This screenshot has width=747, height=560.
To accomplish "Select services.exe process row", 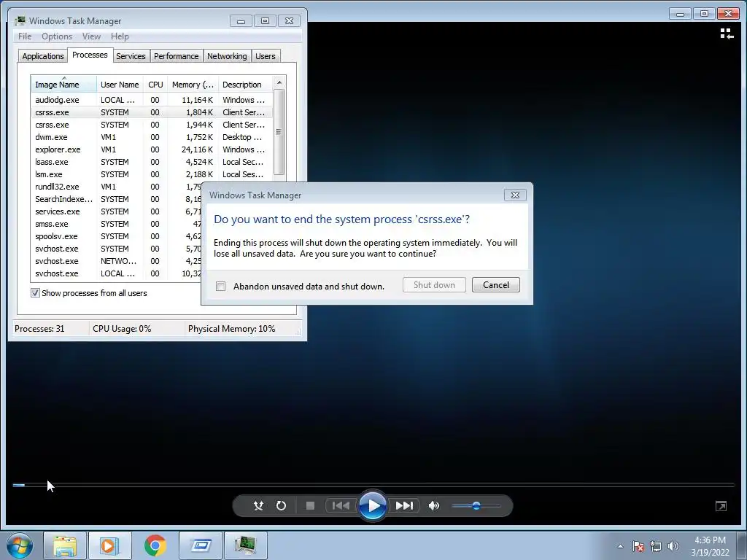I will [116, 211].
